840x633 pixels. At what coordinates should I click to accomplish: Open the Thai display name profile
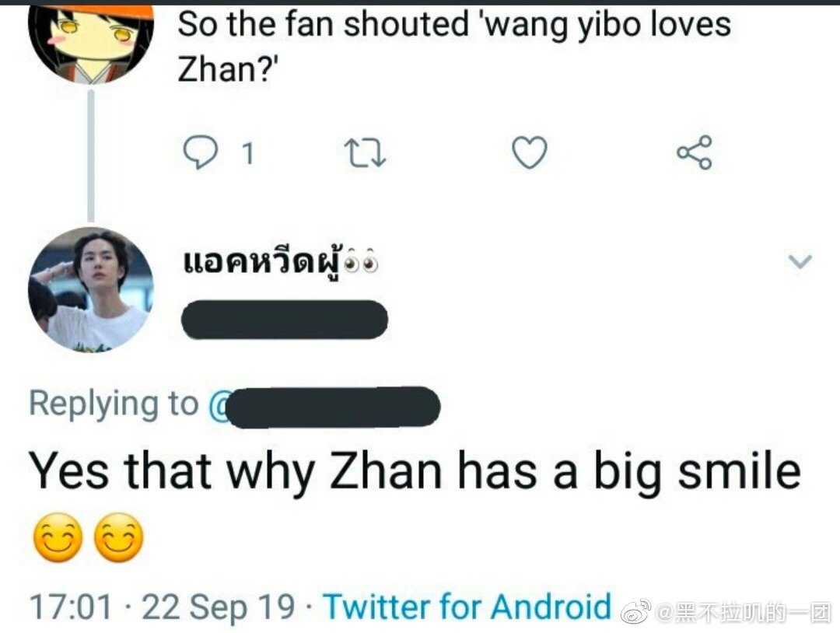tap(263, 264)
